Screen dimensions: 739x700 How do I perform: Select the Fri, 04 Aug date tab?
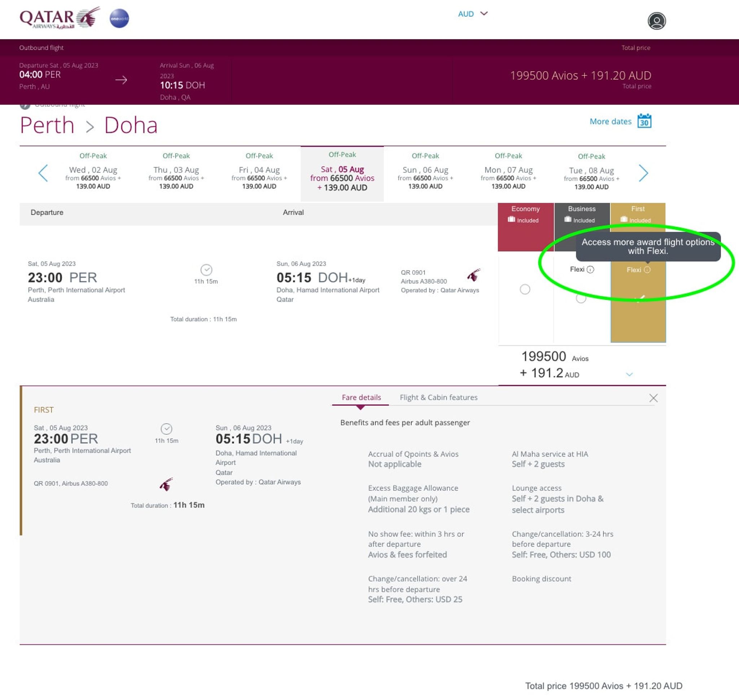[x=259, y=173]
